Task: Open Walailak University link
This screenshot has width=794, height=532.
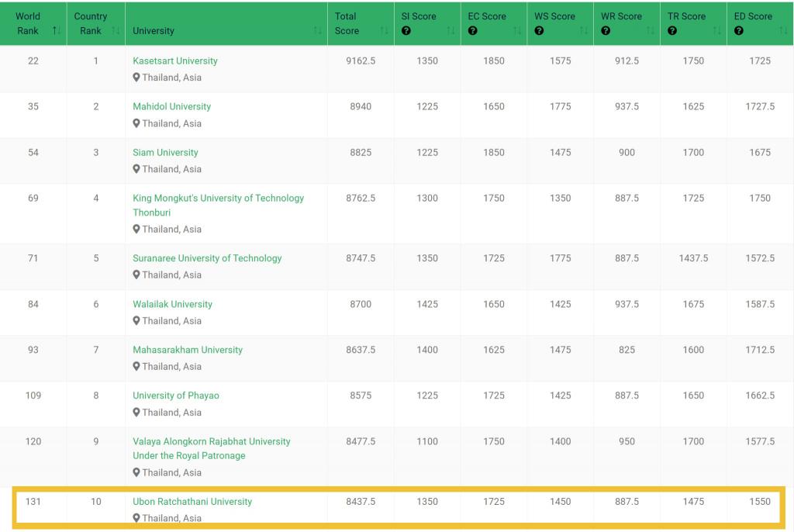Action: coord(172,304)
